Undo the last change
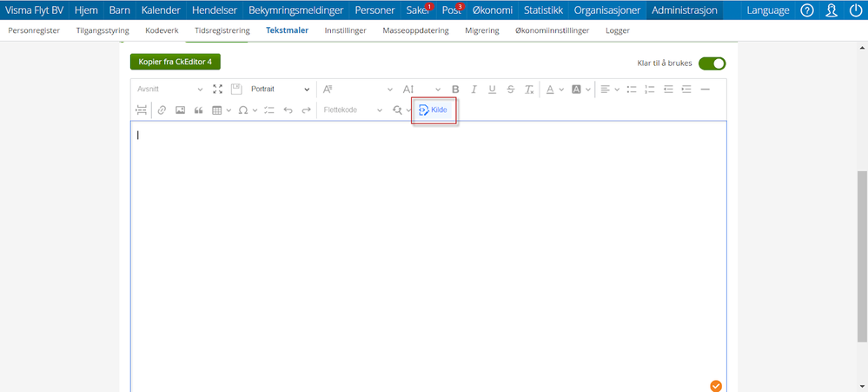The height and width of the screenshot is (392, 868). [x=288, y=110]
